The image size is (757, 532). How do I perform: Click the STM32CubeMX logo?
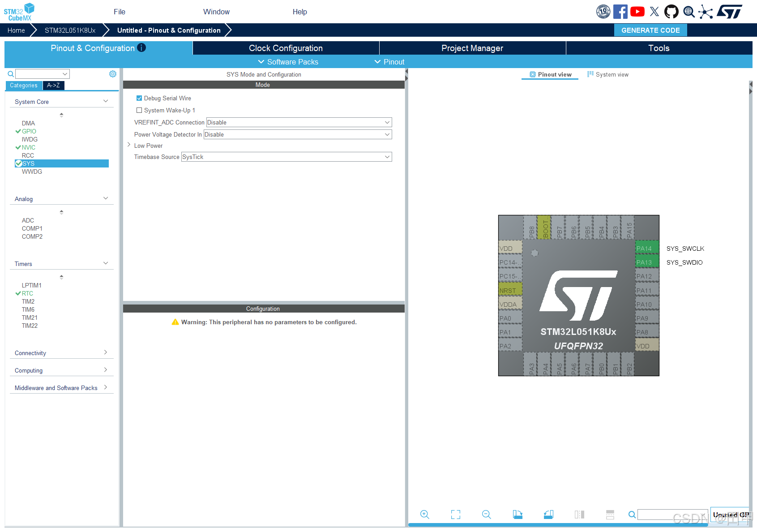coord(19,12)
